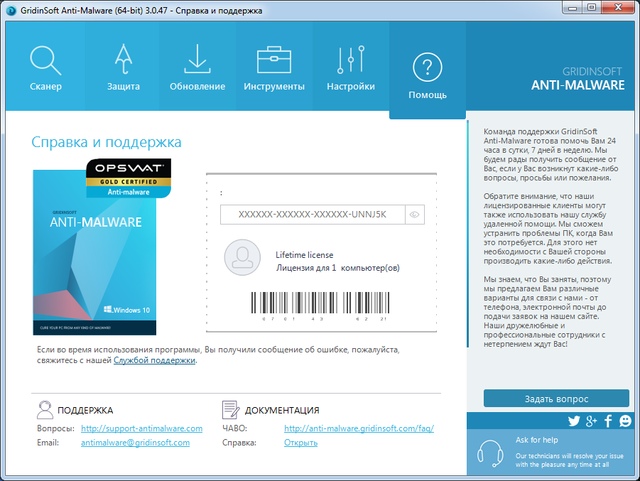
Task: Click the Лицензия для 1 компьютер(ов) text
Action: coord(338,268)
